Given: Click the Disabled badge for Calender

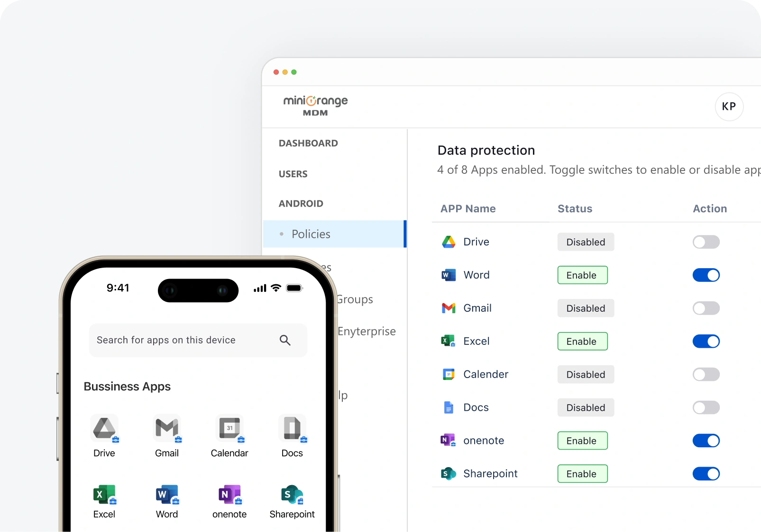Looking at the screenshot, I should tap(586, 374).
